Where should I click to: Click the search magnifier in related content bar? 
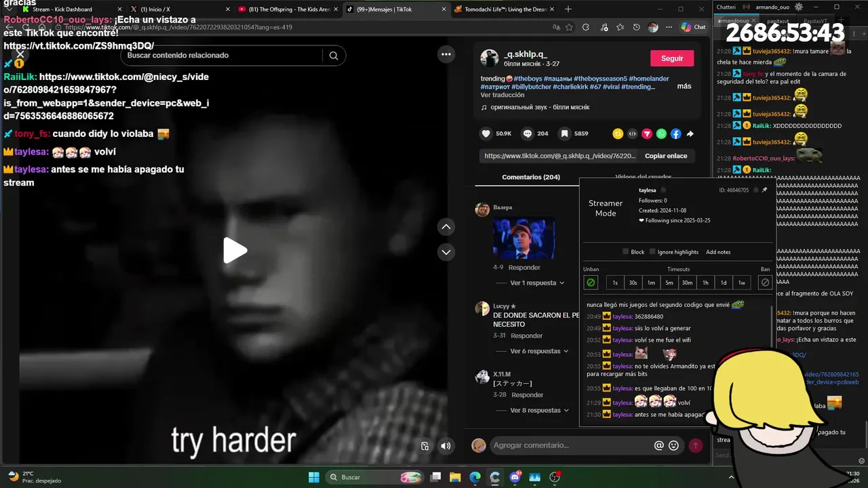click(x=334, y=56)
